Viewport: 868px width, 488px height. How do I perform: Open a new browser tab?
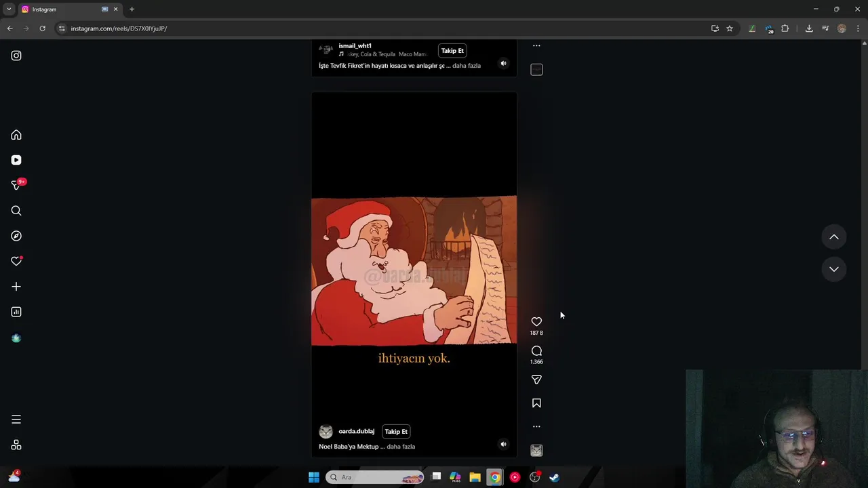[x=132, y=9]
